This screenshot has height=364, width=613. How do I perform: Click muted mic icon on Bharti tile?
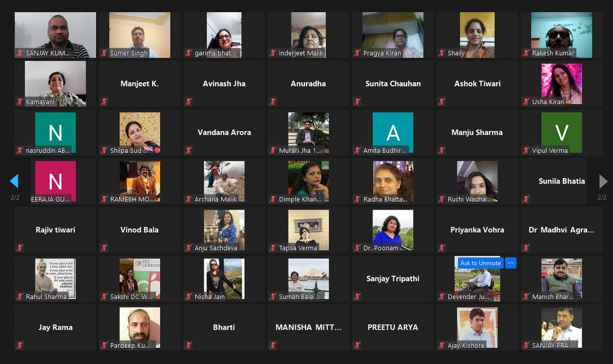click(x=188, y=346)
